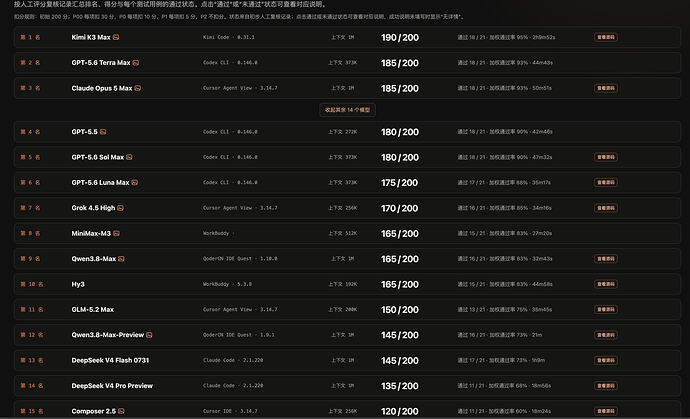690x419 pixels.
Task: Click the 175 / 200 score
Action: 400,183
